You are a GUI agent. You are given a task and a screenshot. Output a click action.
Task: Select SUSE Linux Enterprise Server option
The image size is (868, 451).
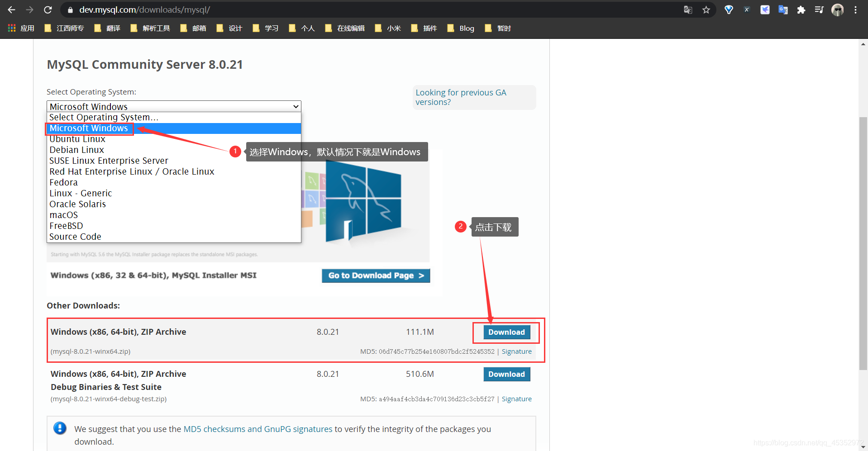[174, 161]
